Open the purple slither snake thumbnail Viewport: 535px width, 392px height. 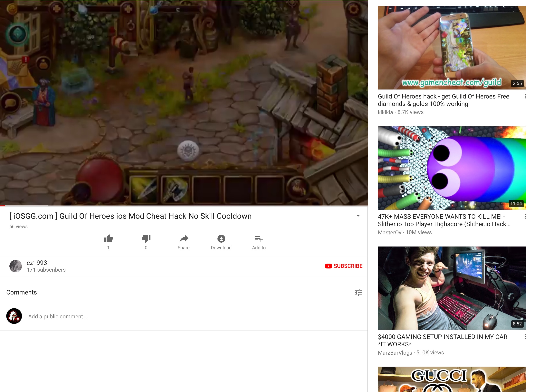click(x=452, y=168)
